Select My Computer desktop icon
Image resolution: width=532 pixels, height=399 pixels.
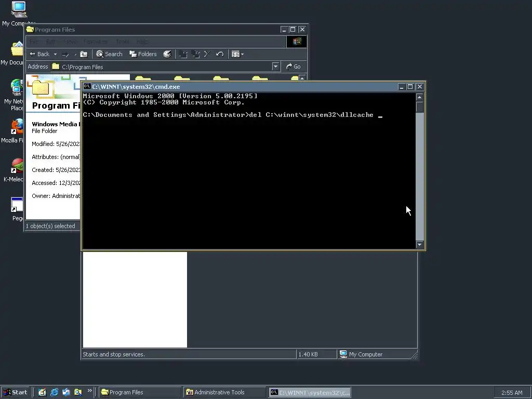[x=18, y=14]
